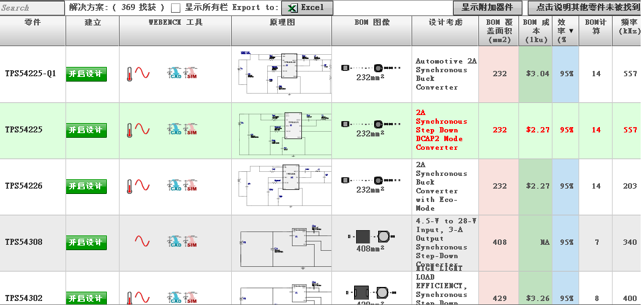Click the $3.04 BOM cost cell

[536, 74]
